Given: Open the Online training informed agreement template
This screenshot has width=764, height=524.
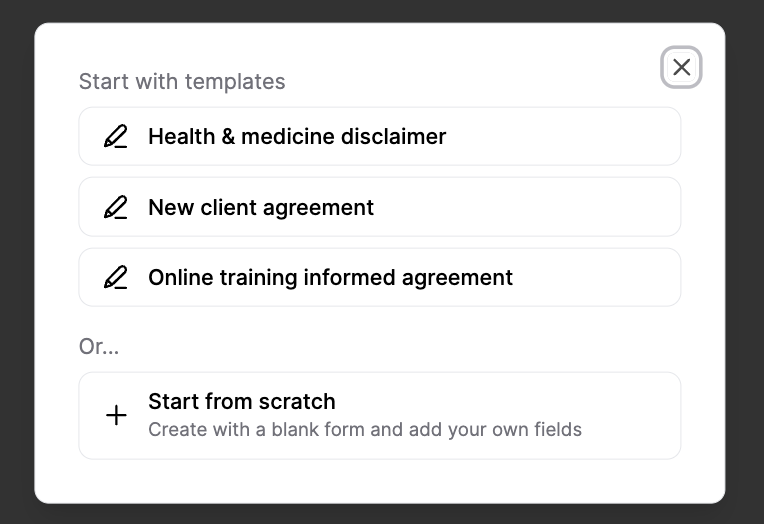Looking at the screenshot, I should [380, 278].
